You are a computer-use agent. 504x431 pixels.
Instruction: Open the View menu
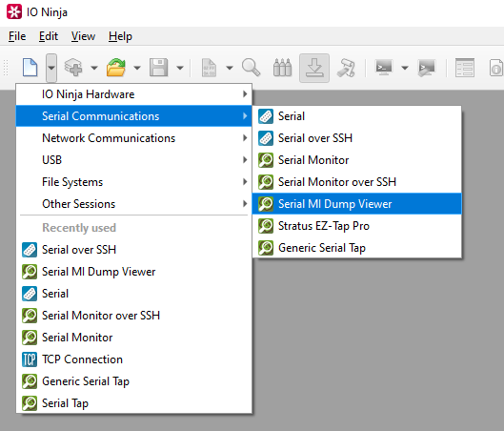point(83,36)
